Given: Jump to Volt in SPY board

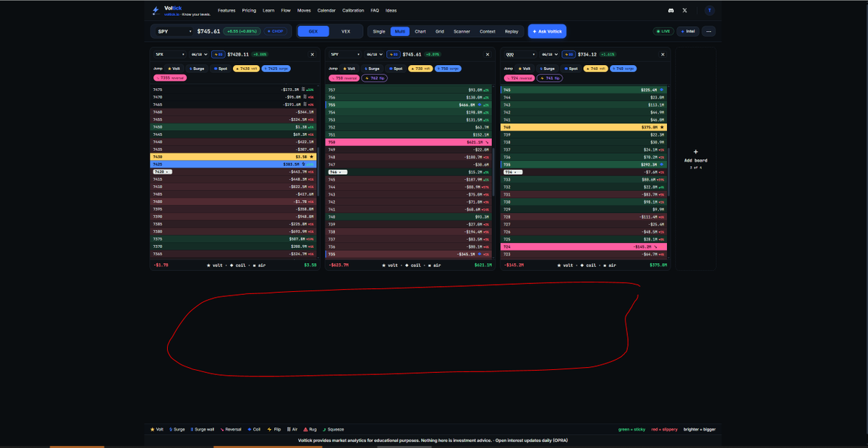Looking at the screenshot, I should [349, 69].
